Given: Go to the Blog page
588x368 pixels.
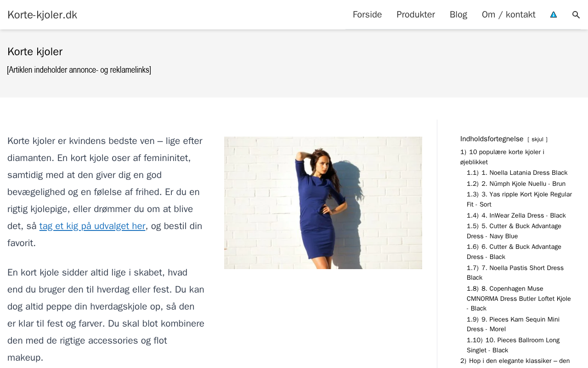Looking at the screenshot, I should (458, 15).
